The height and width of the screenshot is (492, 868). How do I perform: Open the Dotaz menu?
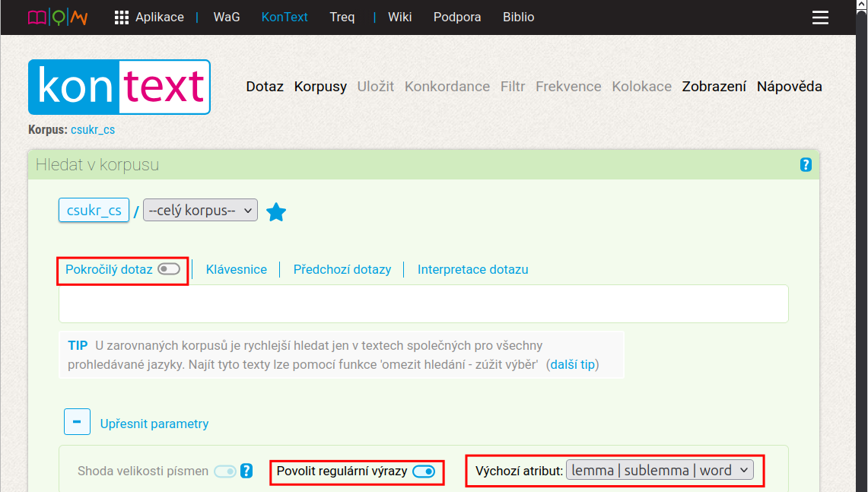(265, 87)
